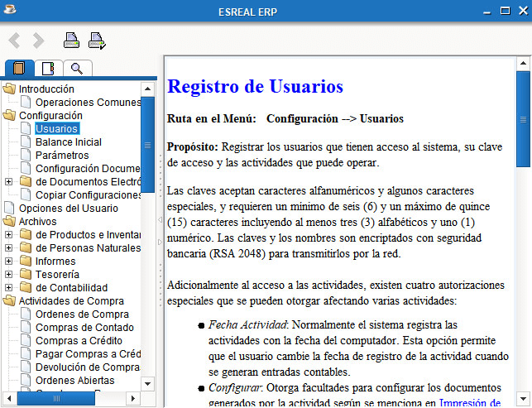Click the Fecha Actividad bullet term
Image resolution: width=532 pixels, height=408 pixels.
point(247,325)
